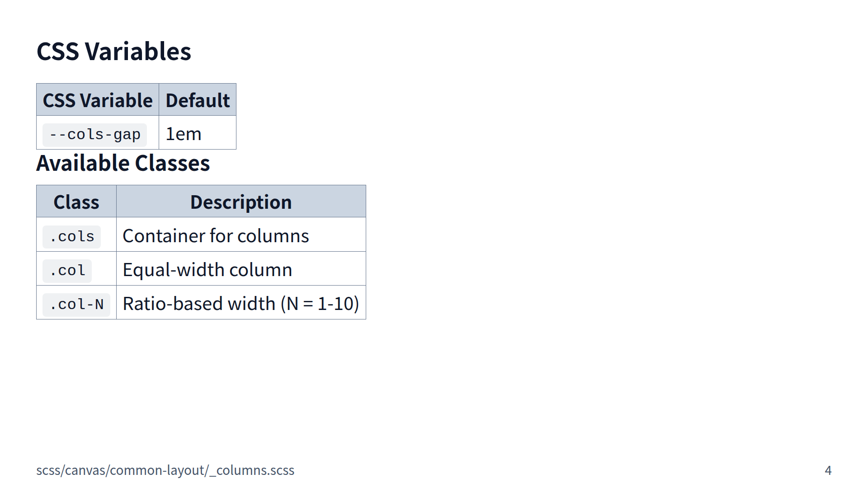Click the 'Available Classes' heading
The image size is (868, 488).
(123, 163)
